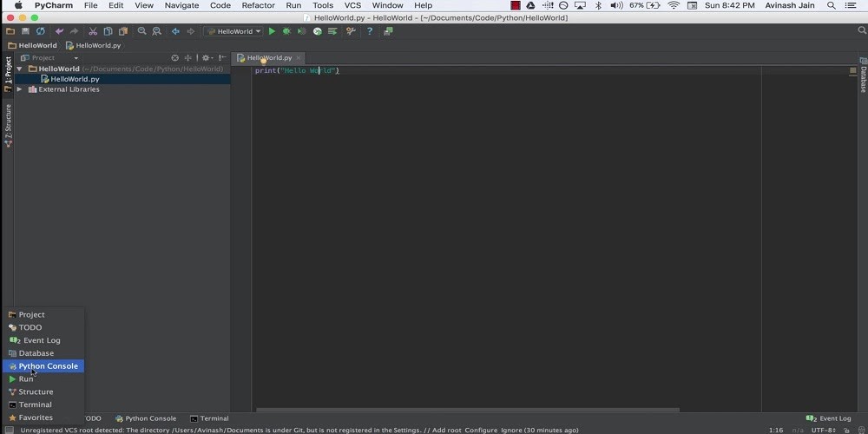
Task: Click the Synchronize refresh icon in toolbar
Action: click(x=40, y=31)
